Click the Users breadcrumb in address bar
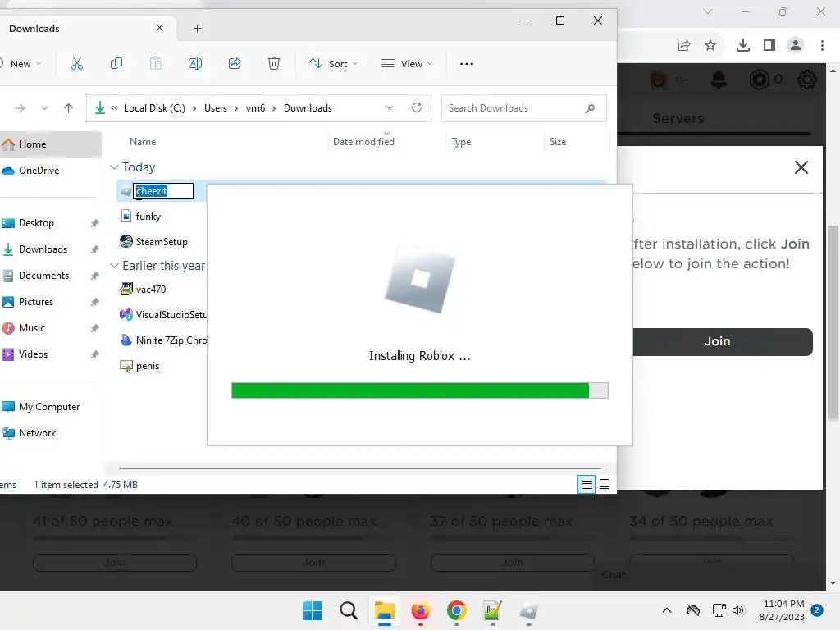This screenshot has height=630, width=840. click(216, 108)
